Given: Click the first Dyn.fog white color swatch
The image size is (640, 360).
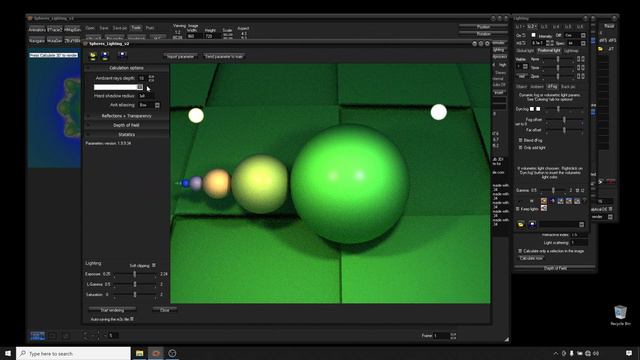Looking at the screenshot, I should tap(532, 109).
